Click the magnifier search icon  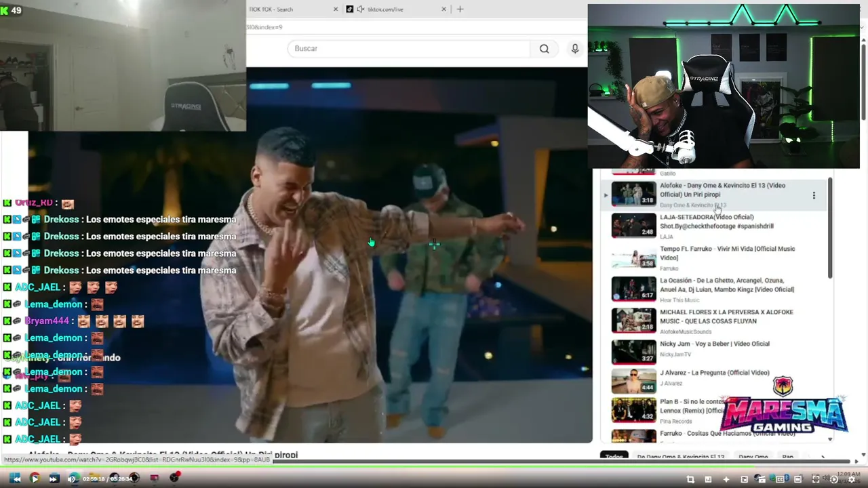pos(544,49)
